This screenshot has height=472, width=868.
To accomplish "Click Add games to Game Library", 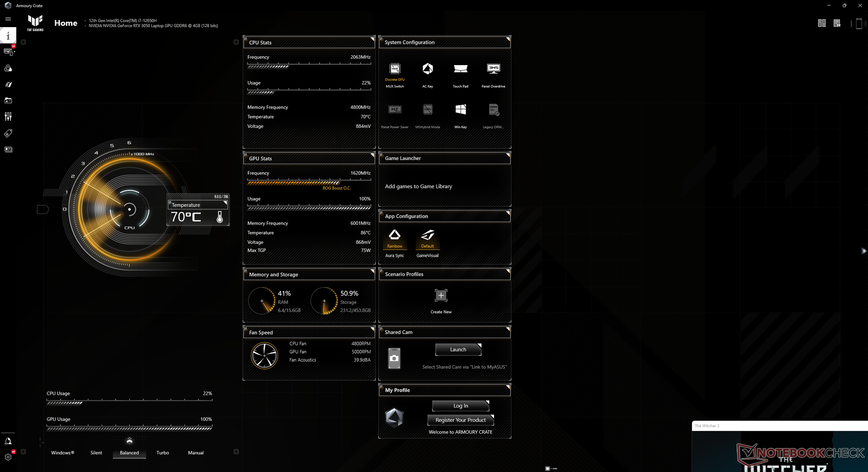I will coord(419,186).
